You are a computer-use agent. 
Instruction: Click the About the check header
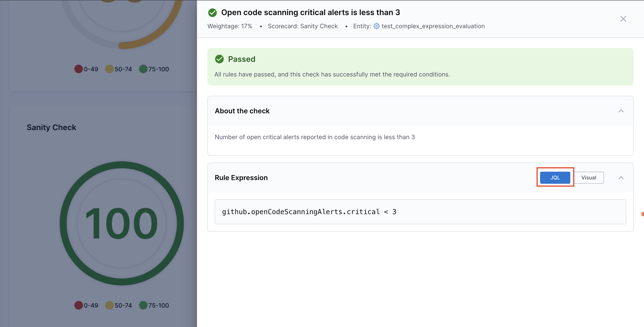242,111
